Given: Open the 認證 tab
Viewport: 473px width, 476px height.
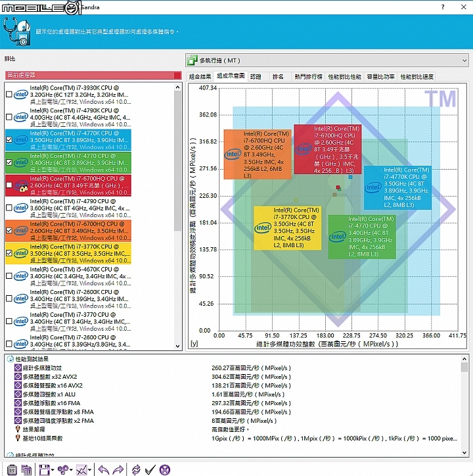Looking at the screenshot, I should pos(256,76).
